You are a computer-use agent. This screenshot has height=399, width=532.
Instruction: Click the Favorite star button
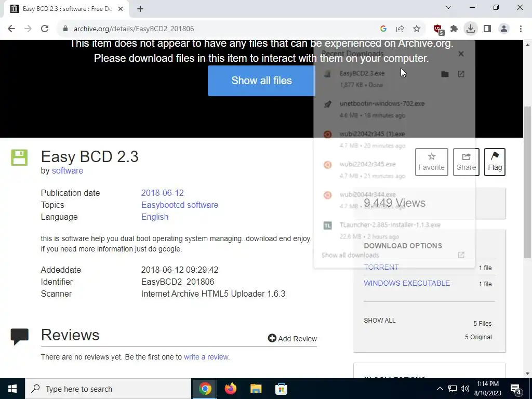pyautogui.click(x=432, y=162)
